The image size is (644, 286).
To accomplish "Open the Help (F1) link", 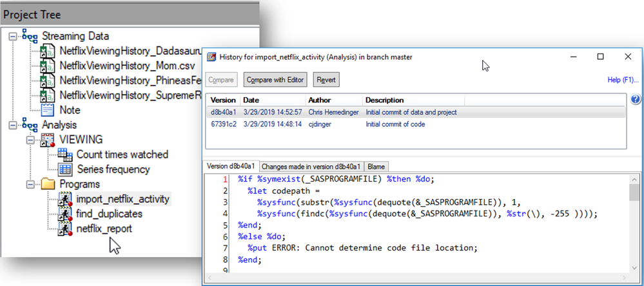I will point(622,80).
